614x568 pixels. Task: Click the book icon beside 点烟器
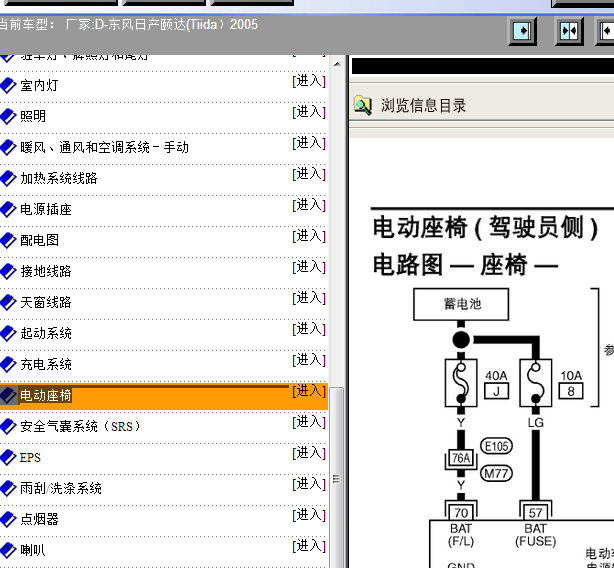point(8,519)
